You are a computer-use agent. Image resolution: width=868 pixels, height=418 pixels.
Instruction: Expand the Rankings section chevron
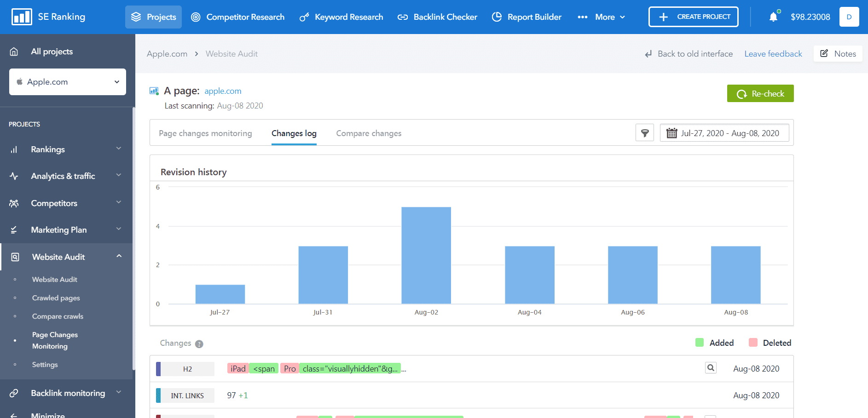click(x=119, y=149)
